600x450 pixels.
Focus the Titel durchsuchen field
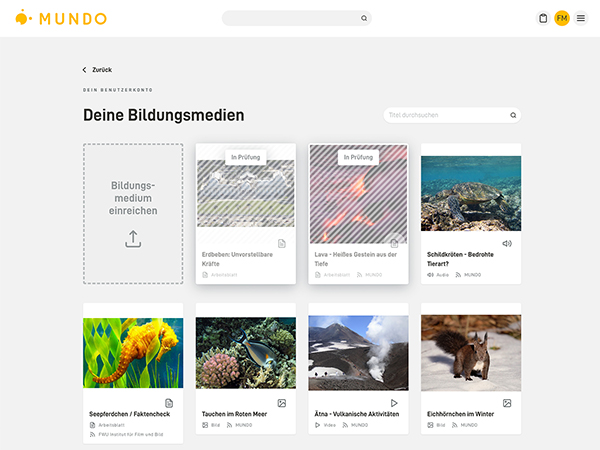coord(452,115)
